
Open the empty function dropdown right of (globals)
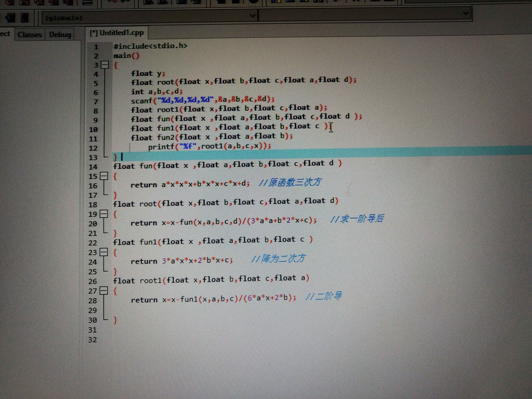pyautogui.click(x=466, y=13)
